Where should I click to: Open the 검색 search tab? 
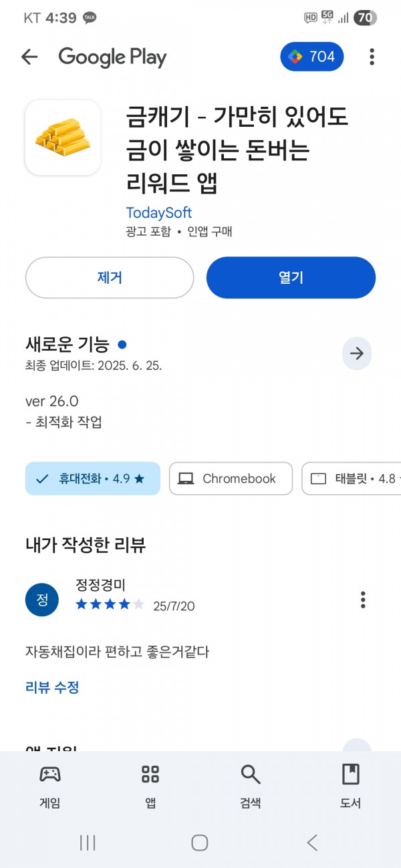tap(251, 787)
